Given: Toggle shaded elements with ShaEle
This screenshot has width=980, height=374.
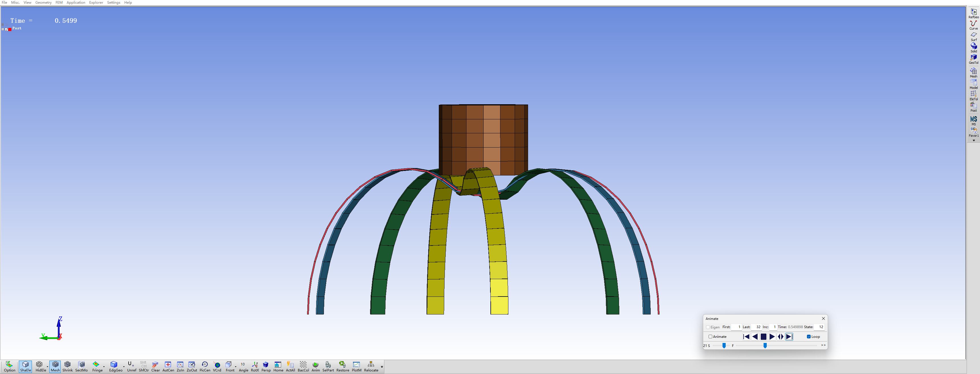Looking at the screenshot, I should point(25,366).
